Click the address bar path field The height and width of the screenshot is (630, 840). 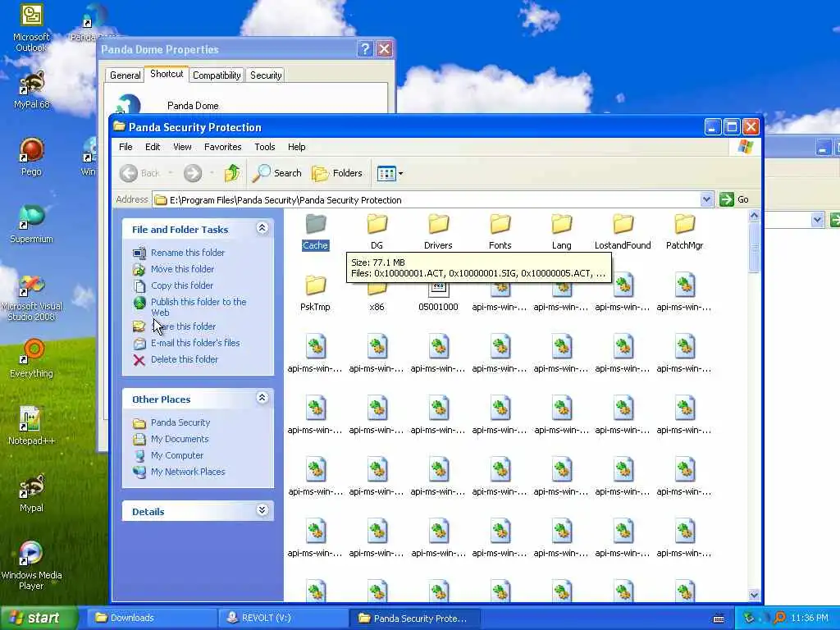[x=427, y=200]
